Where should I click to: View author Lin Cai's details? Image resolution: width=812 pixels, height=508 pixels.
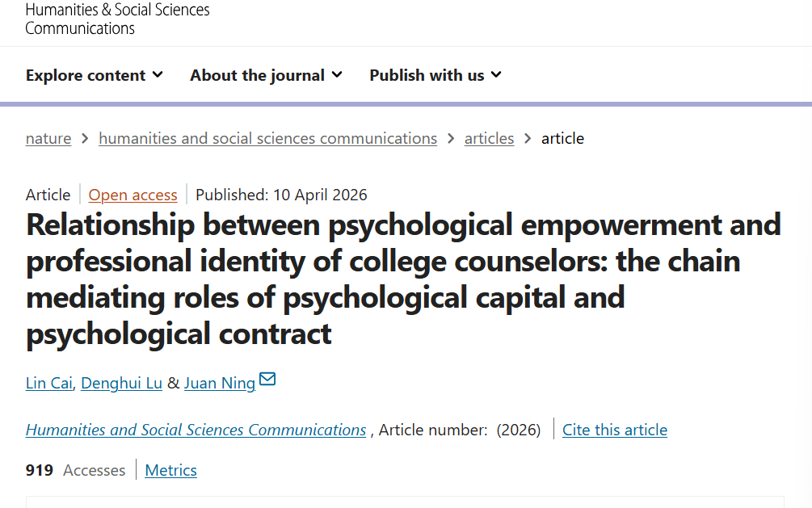click(49, 383)
